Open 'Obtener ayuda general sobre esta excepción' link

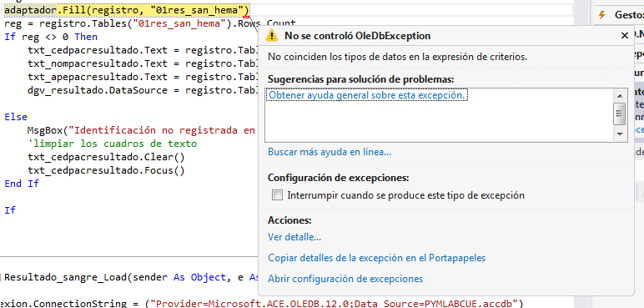(x=368, y=95)
